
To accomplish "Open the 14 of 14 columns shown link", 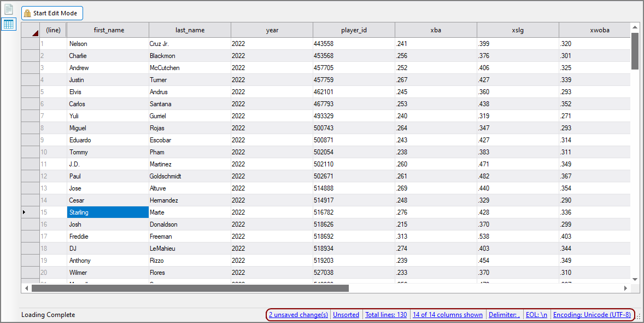I will (x=448, y=315).
